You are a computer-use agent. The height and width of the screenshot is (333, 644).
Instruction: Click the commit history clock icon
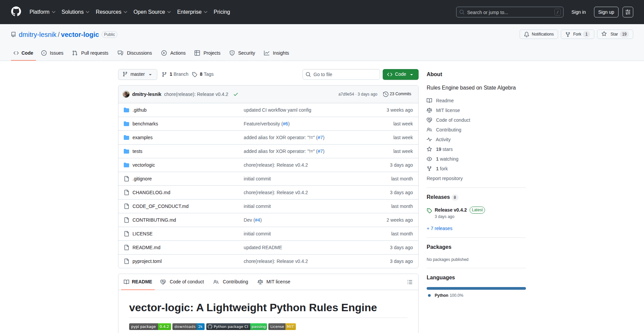click(x=385, y=94)
